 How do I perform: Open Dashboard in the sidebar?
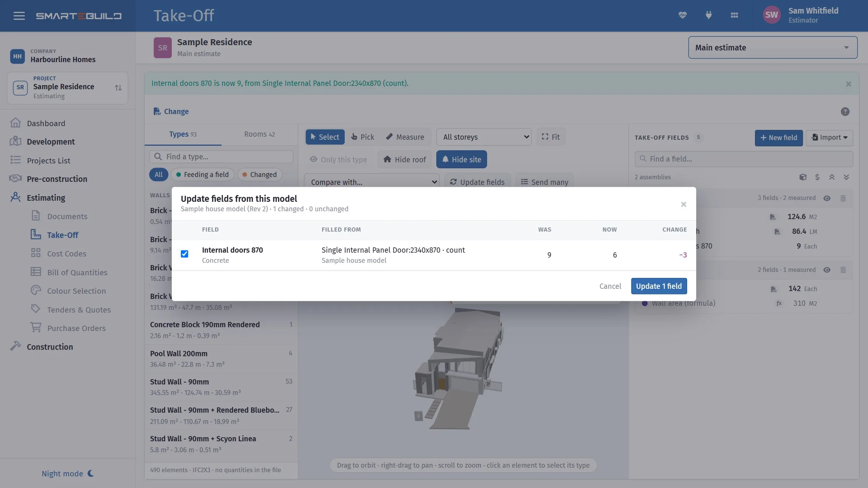(46, 123)
